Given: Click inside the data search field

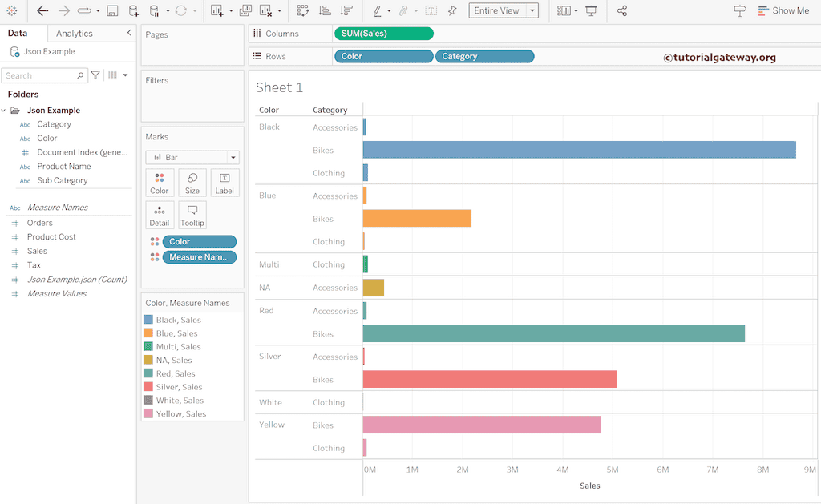Looking at the screenshot, I should 40,75.
